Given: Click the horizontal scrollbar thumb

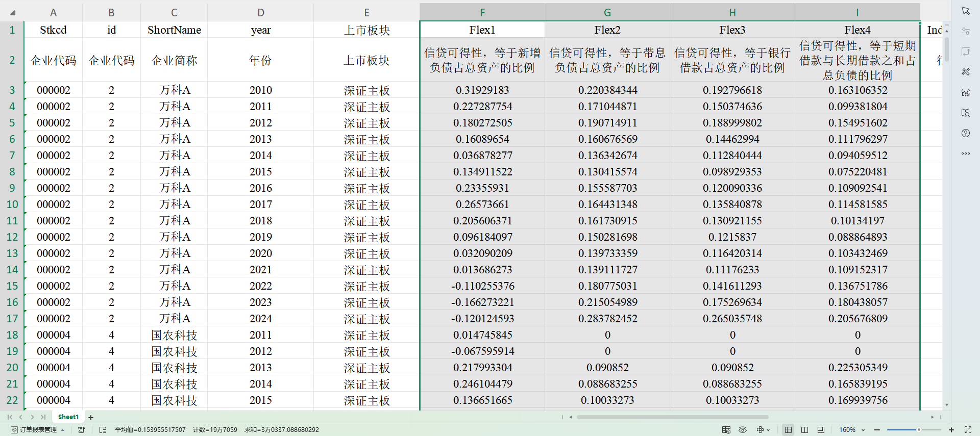Looking at the screenshot, I should pyautogui.click(x=672, y=417).
